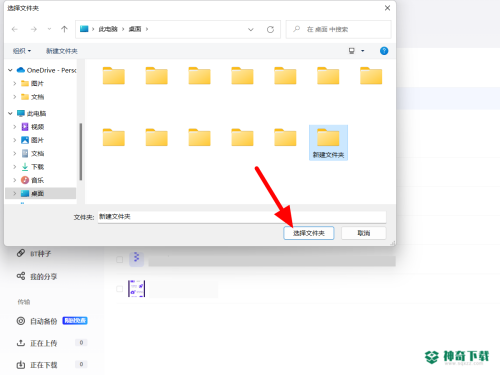Viewport: 500px width, 375px height.
Task: Tick checkbox beside video thumbnail file
Action: pos(119,289)
